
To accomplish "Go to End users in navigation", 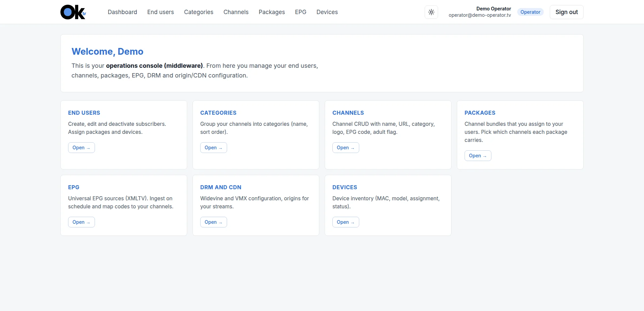I will coord(161,12).
